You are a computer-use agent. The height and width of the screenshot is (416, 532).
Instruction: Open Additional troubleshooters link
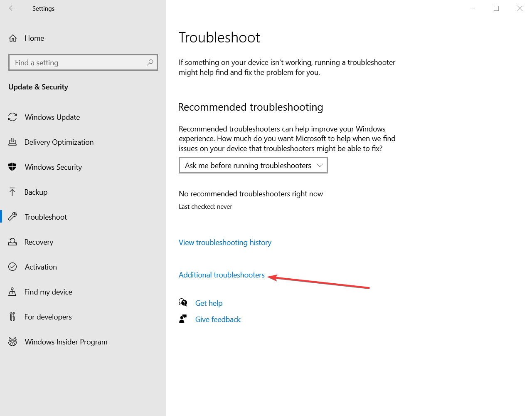click(222, 275)
